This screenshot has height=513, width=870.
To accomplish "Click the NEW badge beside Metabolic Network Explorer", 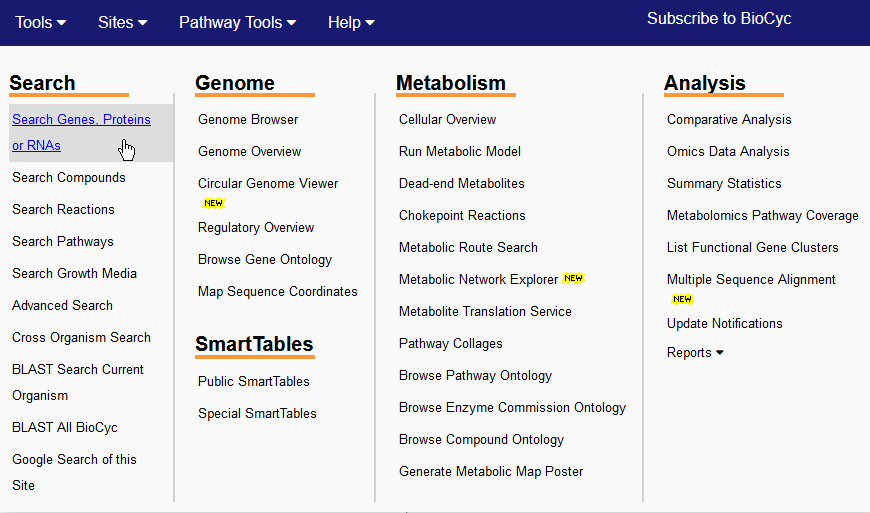I will (573, 278).
